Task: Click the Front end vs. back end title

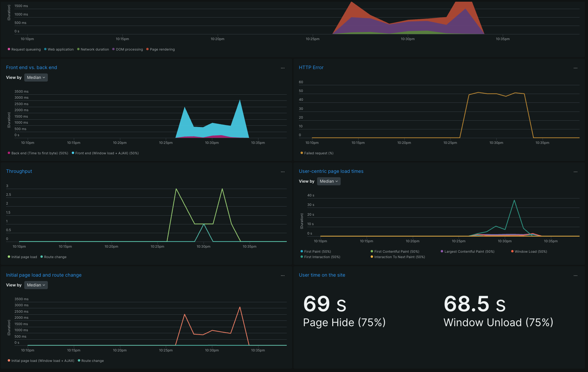Action: point(31,67)
